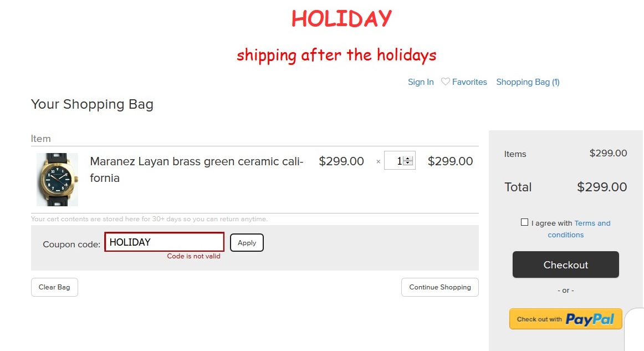Empty the cart with Clear Bag

tap(54, 287)
